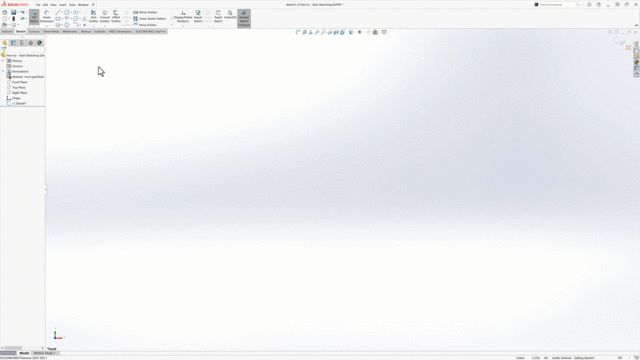Image resolution: width=640 pixels, height=360 pixels.
Task: Click the Exit Sketch button in the ribbon
Action: coord(34,16)
